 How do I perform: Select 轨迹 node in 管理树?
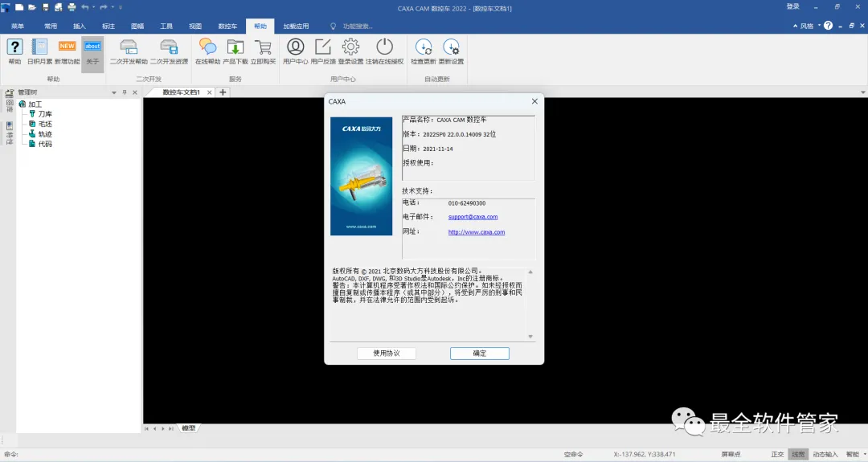[x=45, y=134]
